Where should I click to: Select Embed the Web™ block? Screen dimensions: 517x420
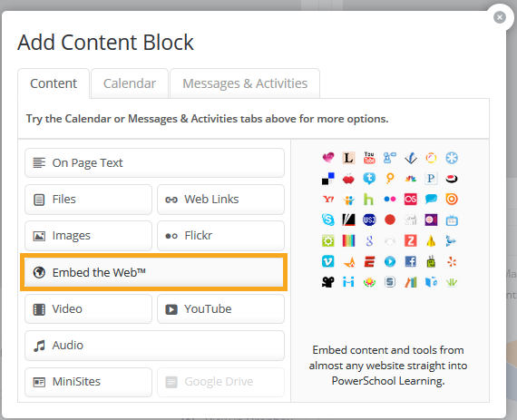pos(154,272)
